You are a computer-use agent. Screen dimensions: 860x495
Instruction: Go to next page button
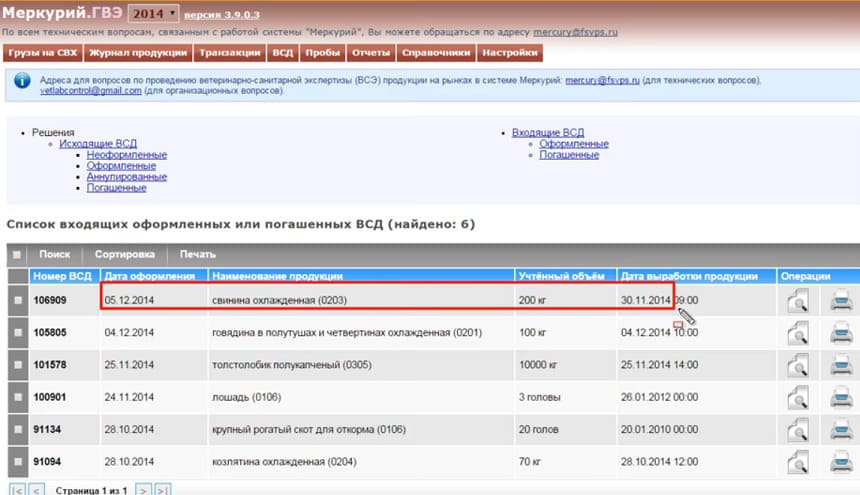click(x=143, y=490)
